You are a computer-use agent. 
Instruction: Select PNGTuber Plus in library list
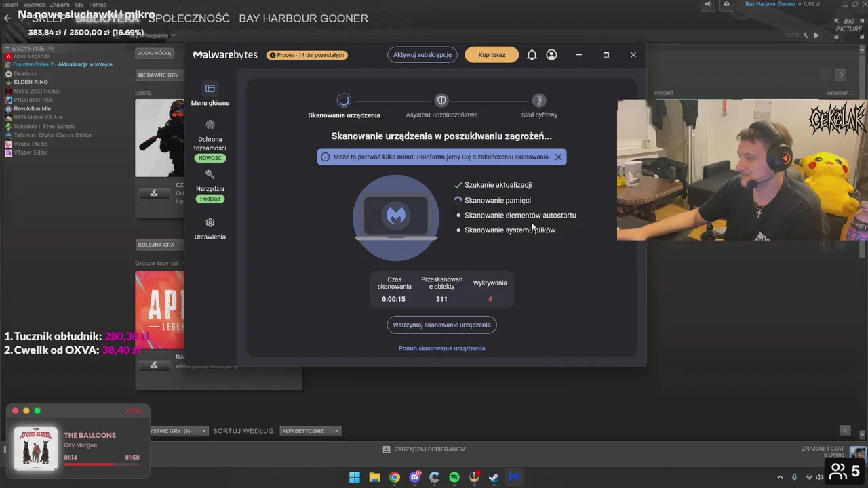pos(33,100)
